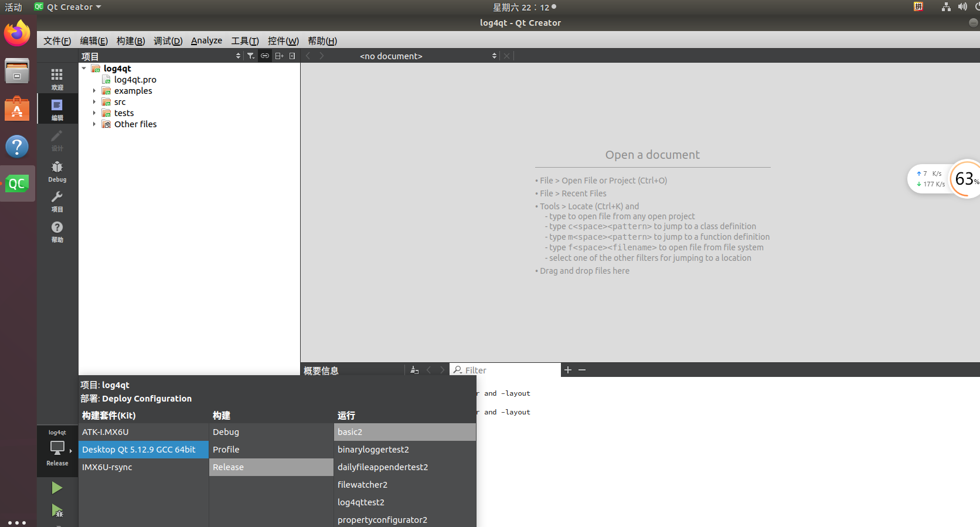Select the IMX6U-rsync kit
This screenshot has width=980, height=527.
point(144,467)
